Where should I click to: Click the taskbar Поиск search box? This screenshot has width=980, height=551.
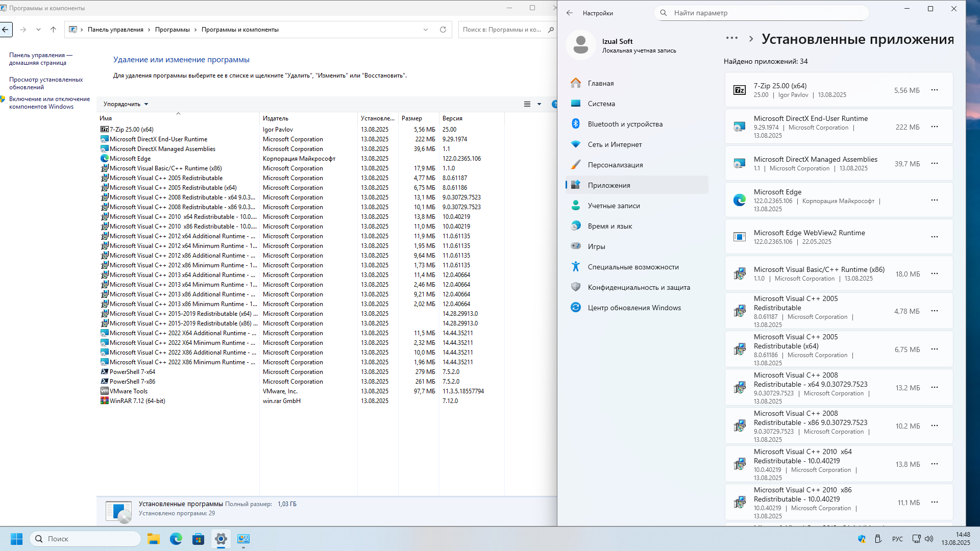85,539
